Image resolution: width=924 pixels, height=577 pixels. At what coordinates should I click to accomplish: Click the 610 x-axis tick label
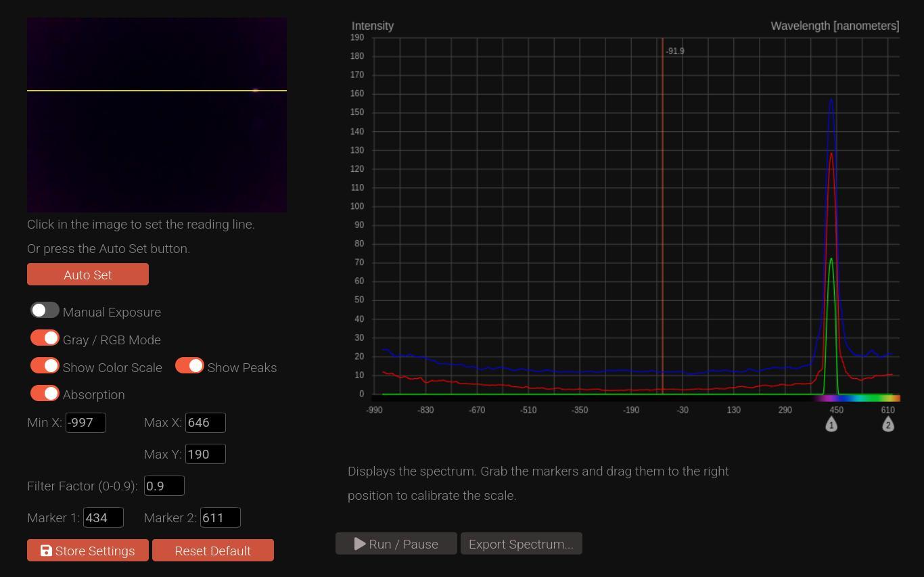[888, 410]
